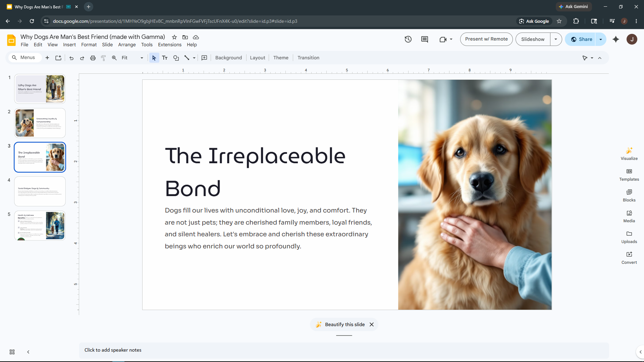This screenshot has height=362, width=644.
Task: Open the Layout button
Action: (257, 58)
